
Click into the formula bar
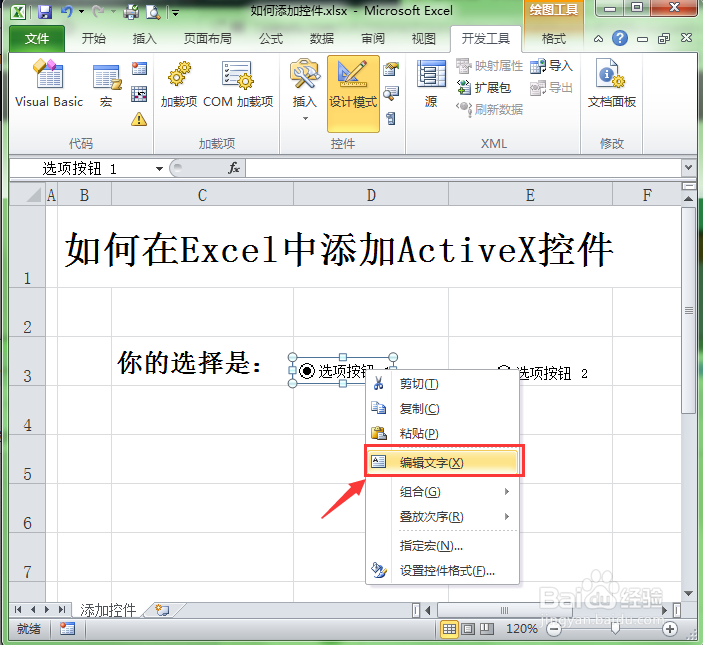click(463, 169)
